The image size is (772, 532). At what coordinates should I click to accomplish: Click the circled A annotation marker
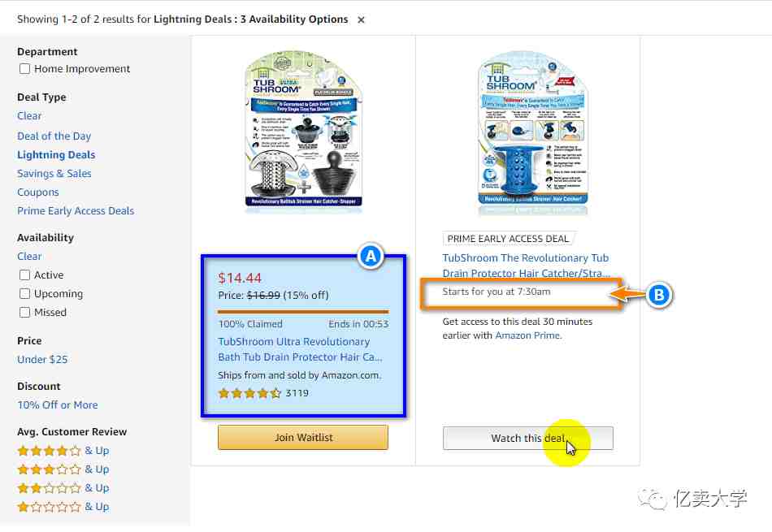371,257
